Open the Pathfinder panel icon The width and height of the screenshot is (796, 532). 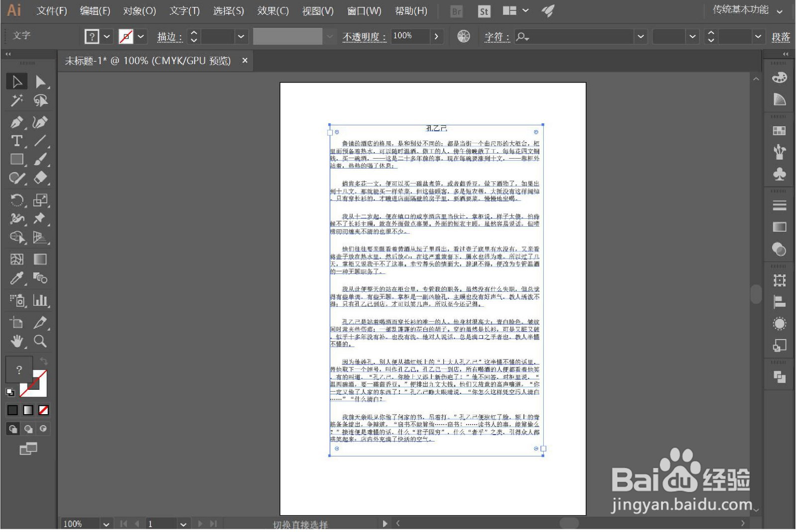[779, 377]
